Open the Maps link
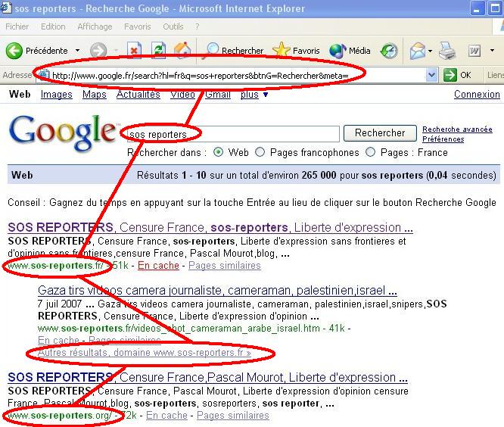The width and height of the screenshot is (504, 427). pyautogui.click(x=94, y=94)
